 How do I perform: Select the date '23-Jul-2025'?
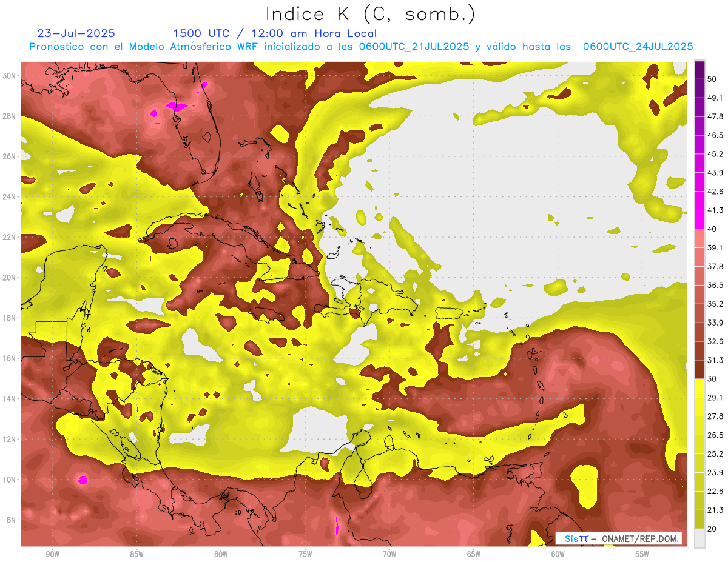point(76,33)
